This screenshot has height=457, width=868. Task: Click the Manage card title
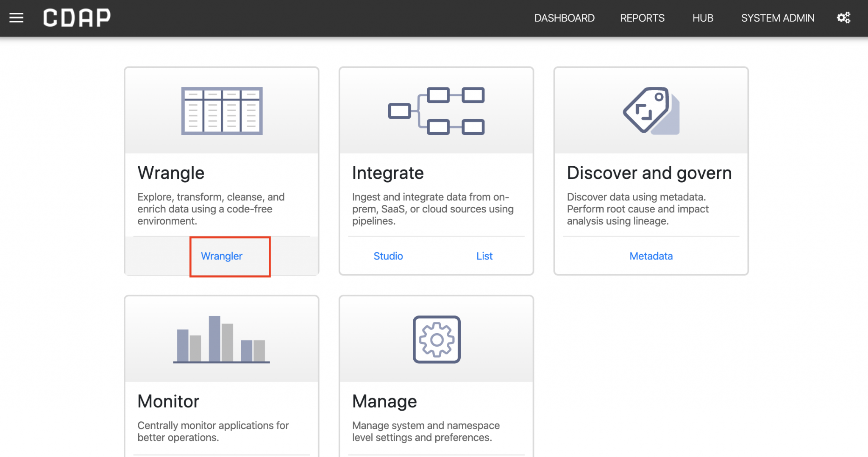click(x=384, y=401)
